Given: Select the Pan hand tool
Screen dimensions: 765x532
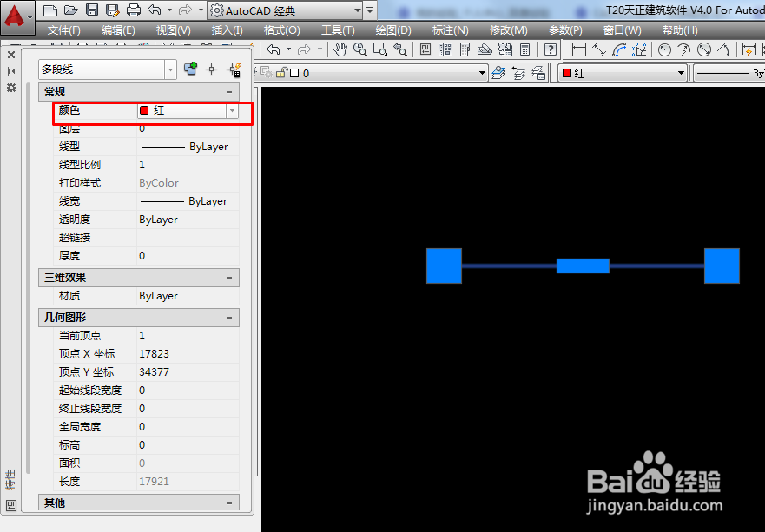Looking at the screenshot, I should pos(340,49).
